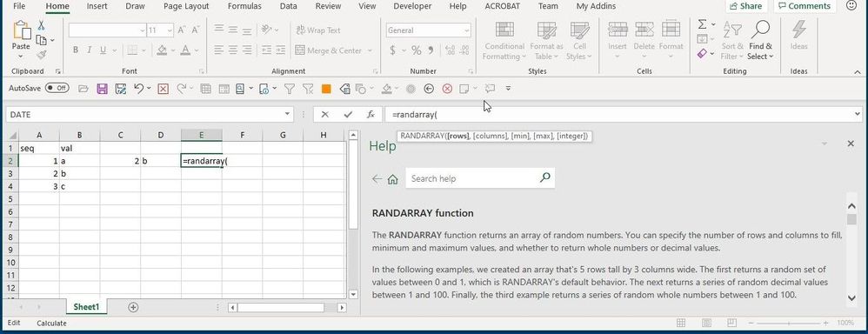Increase font size with larger A icon
Screen dimensions: 868x334
(x=182, y=30)
